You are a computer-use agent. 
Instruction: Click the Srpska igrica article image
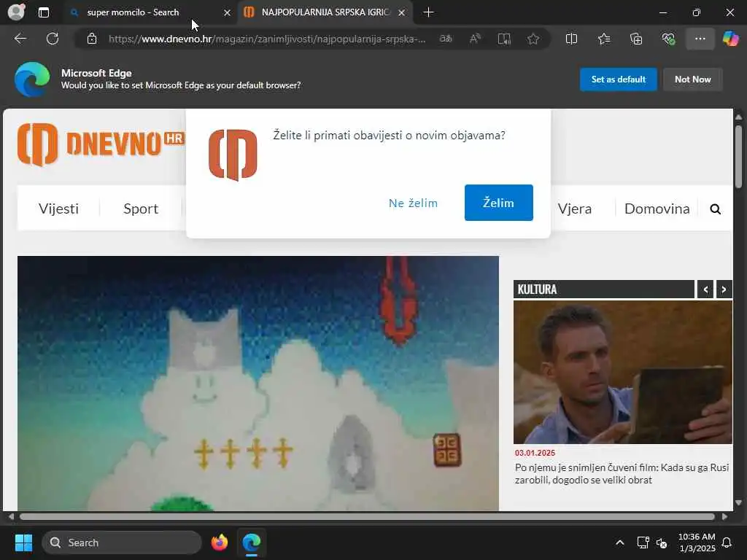pos(258,384)
